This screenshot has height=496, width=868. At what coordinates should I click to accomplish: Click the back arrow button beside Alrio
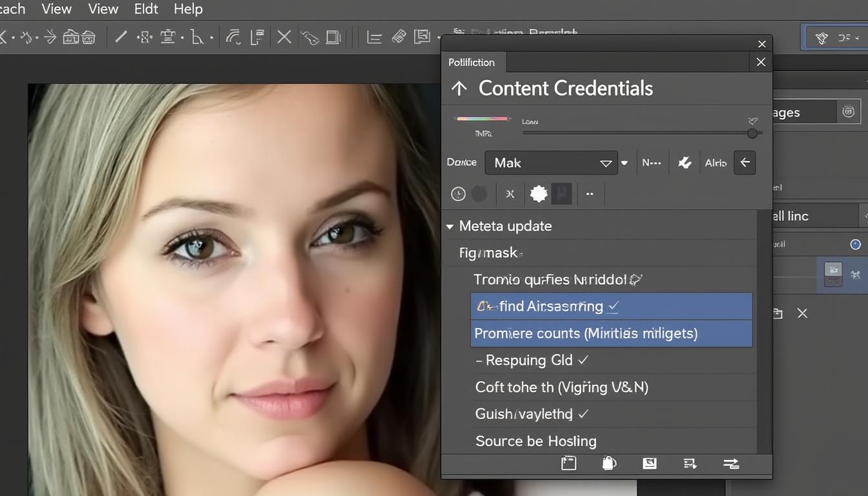click(x=744, y=163)
